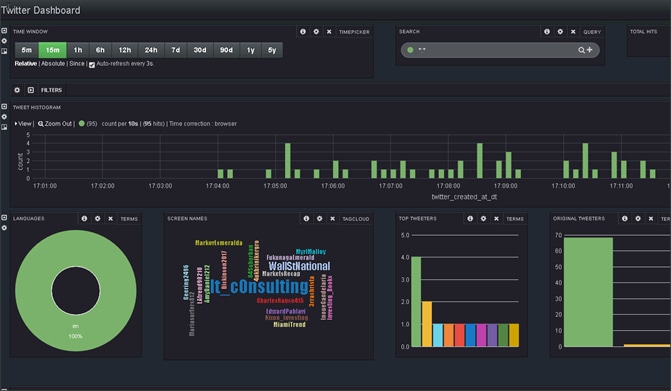Click the large green Original Tweeters bar
Screen dimensions: 671x391
pyautogui.click(x=588, y=292)
